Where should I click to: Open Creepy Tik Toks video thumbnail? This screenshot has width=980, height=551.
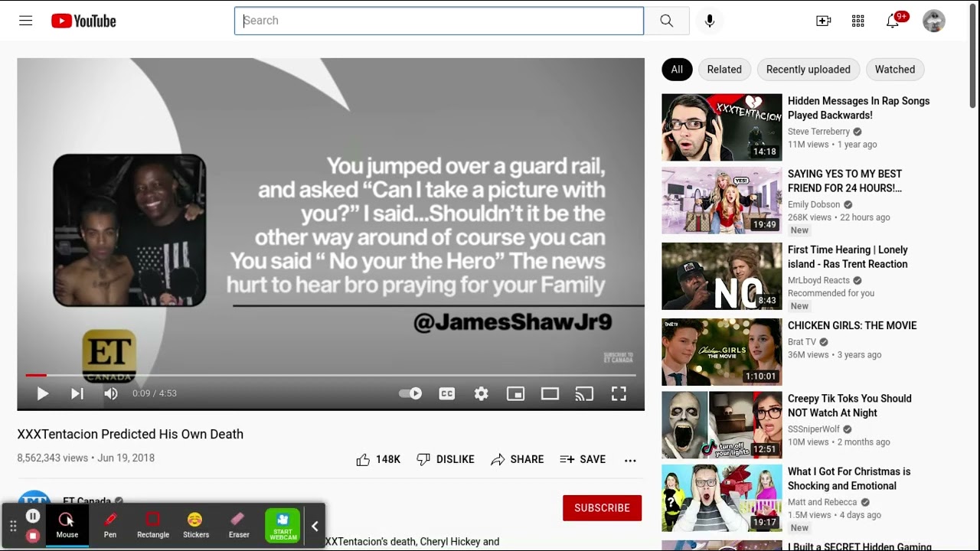722,425
